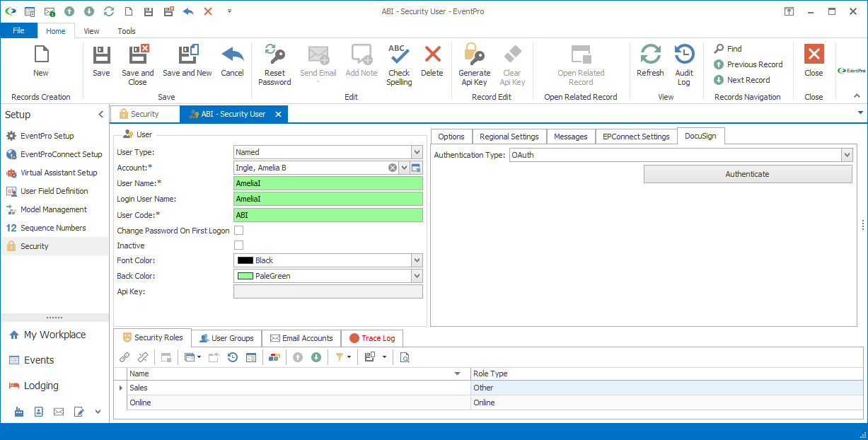Click into the User Name field
Viewport: 868px width, 440px height.
pyautogui.click(x=328, y=183)
